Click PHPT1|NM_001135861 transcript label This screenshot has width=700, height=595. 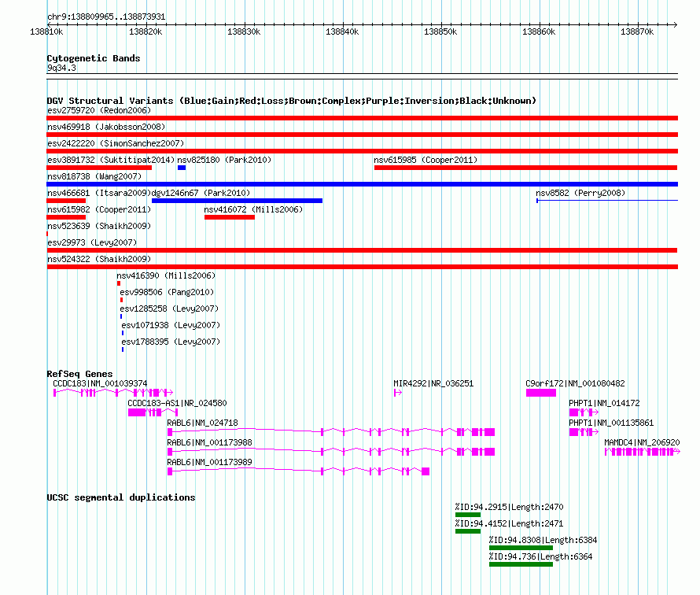tap(611, 423)
